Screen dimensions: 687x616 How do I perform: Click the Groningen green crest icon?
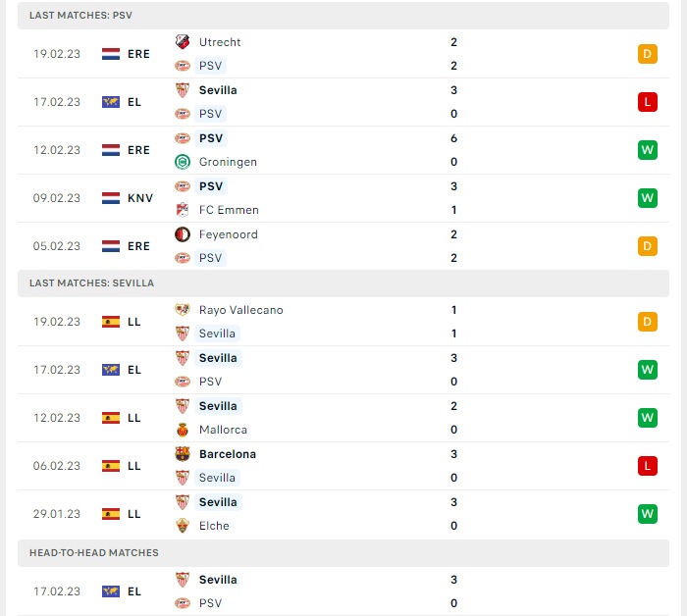pos(183,162)
